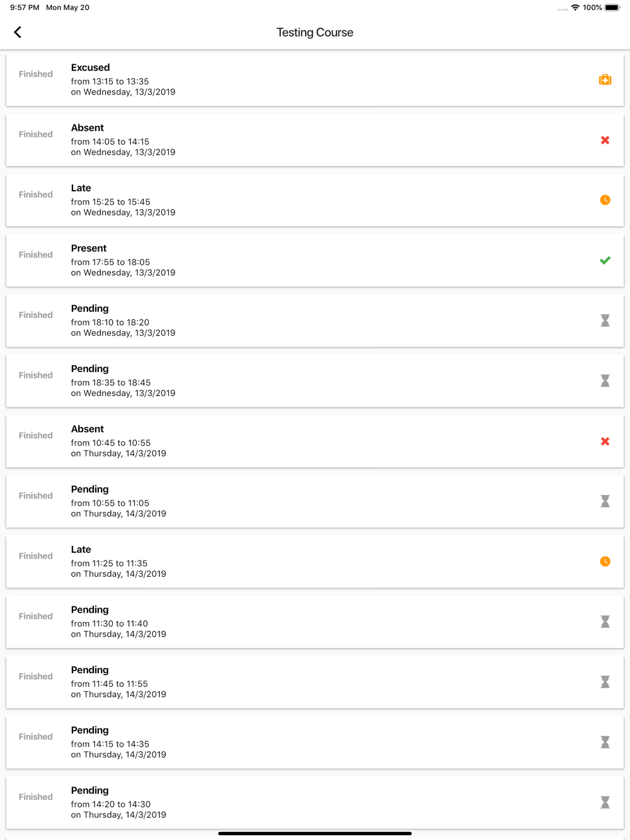
Task: Open the Pending session from 11:45 to 11:55
Action: [x=315, y=682]
